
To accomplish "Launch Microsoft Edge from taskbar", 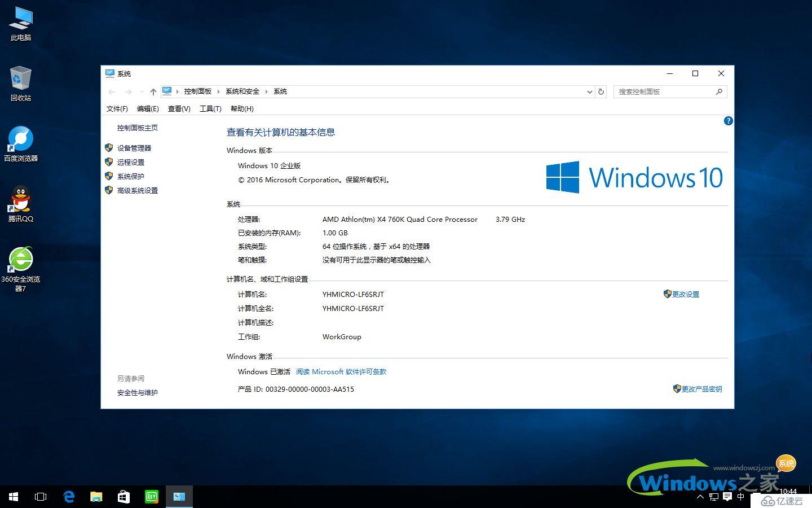I will point(68,497).
